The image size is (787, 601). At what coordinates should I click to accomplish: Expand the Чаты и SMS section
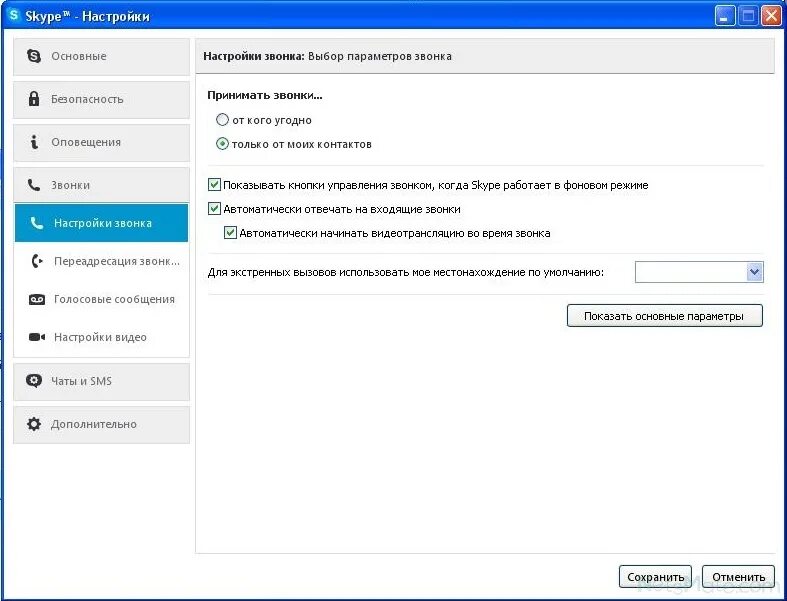click(101, 381)
